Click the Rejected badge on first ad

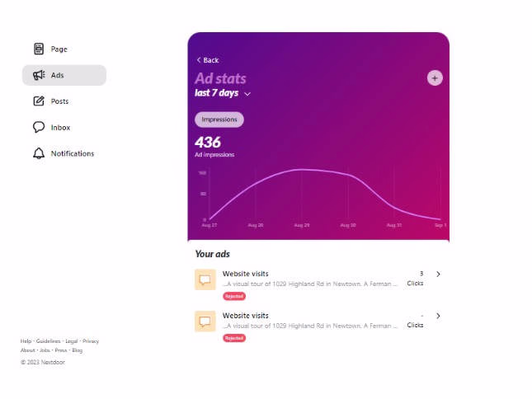[x=234, y=296]
